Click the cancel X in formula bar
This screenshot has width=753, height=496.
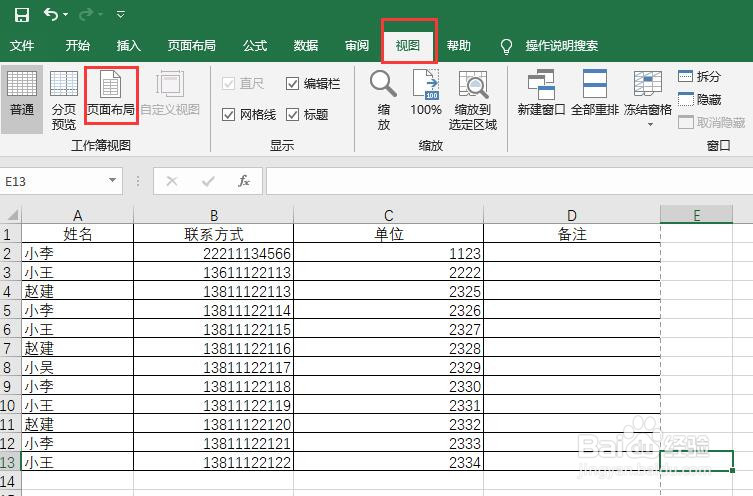click(171, 181)
